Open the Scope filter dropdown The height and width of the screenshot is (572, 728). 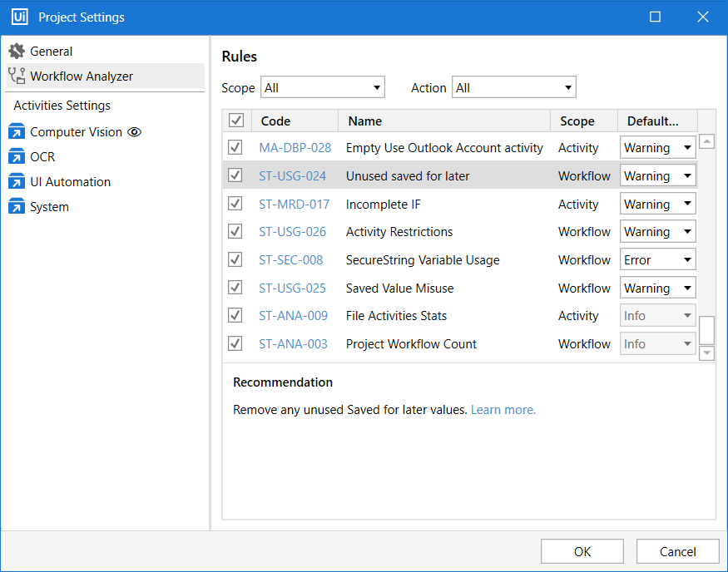[323, 87]
